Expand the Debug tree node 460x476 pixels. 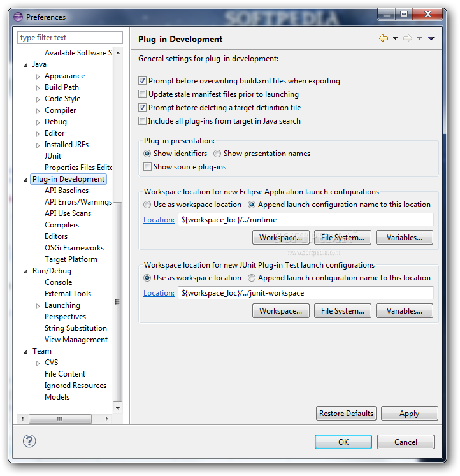(x=38, y=122)
